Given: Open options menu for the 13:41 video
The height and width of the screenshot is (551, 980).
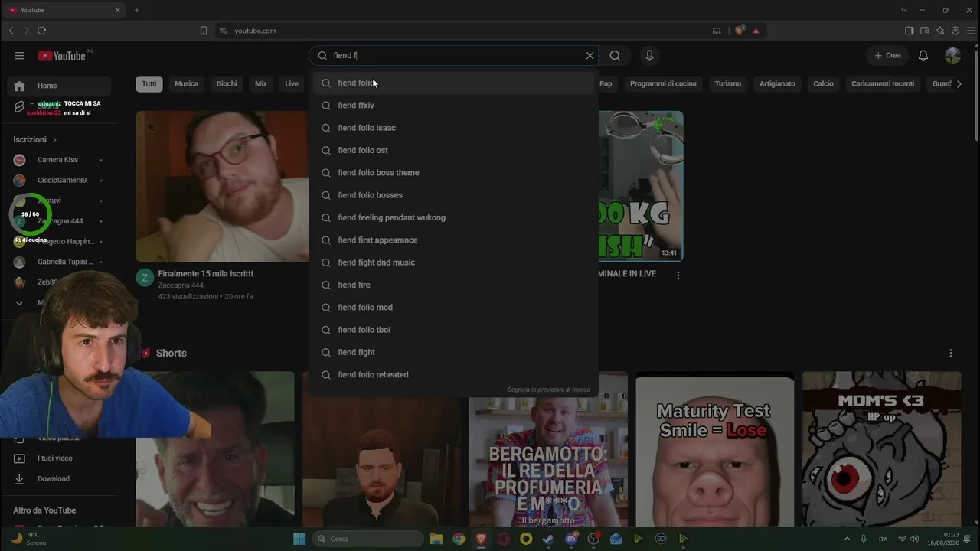Looking at the screenshot, I should pos(678,275).
